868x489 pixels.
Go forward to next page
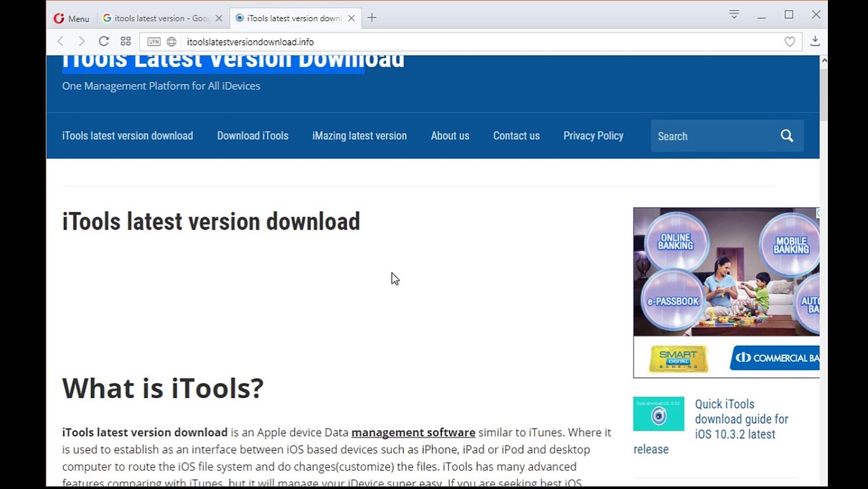(82, 41)
